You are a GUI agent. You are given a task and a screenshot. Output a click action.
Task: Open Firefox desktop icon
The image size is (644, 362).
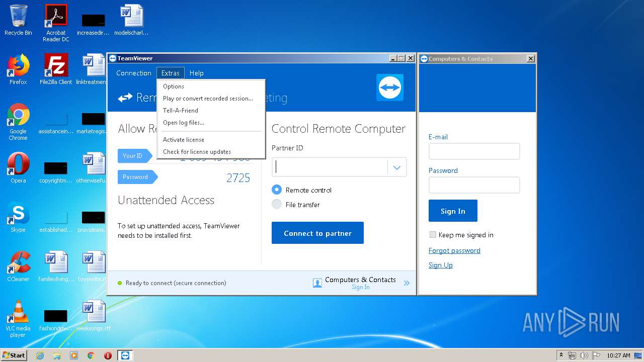tap(18, 69)
